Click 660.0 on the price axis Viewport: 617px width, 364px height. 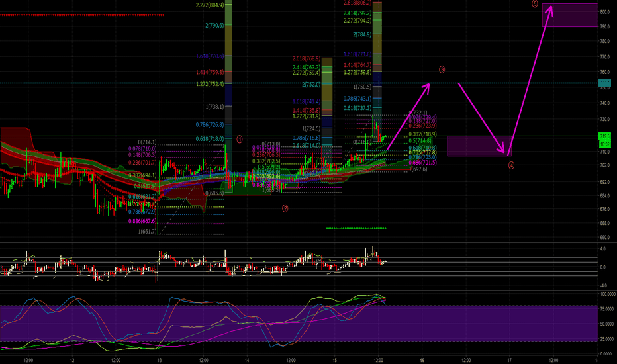(604, 238)
